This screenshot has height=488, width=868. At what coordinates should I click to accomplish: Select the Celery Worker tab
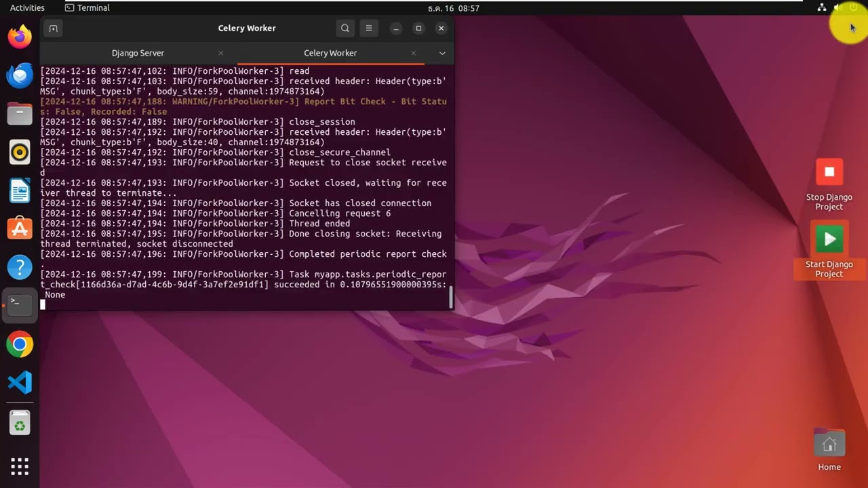[x=330, y=53]
